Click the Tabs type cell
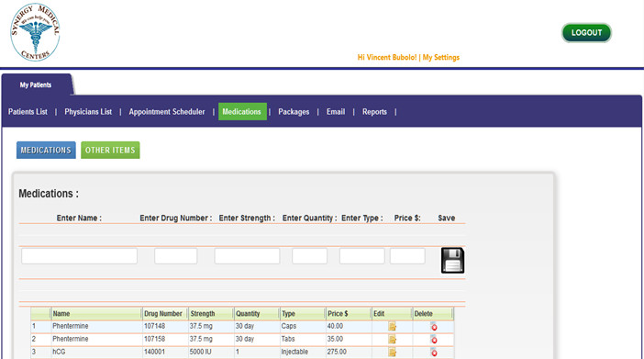Image resolution: width=644 pixels, height=359 pixels. coord(303,340)
